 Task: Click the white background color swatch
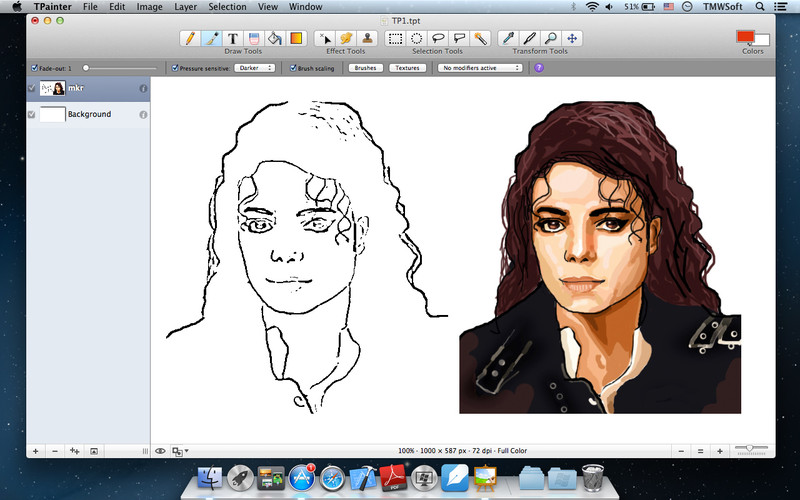[x=763, y=40]
